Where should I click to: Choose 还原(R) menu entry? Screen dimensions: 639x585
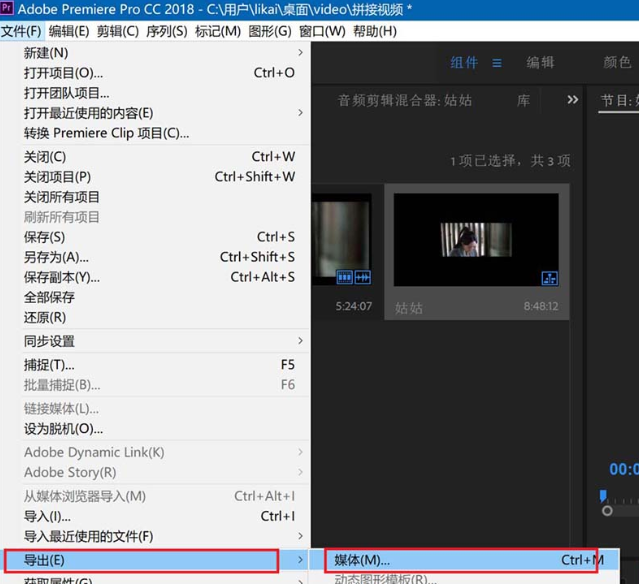[155, 317]
